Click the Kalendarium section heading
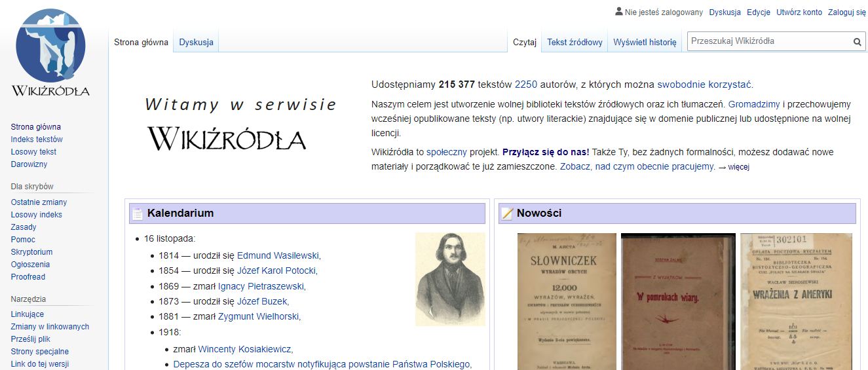The image size is (868, 370). (x=180, y=213)
